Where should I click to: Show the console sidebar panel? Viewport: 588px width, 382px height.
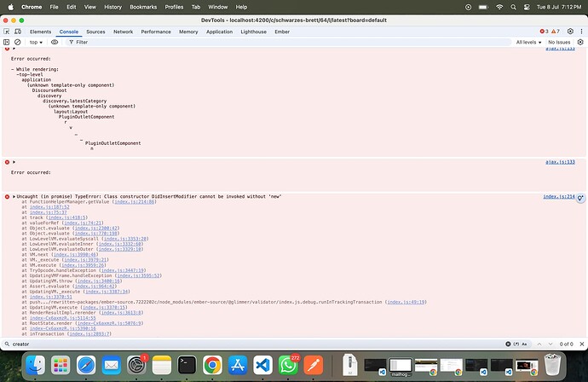click(x=6, y=42)
